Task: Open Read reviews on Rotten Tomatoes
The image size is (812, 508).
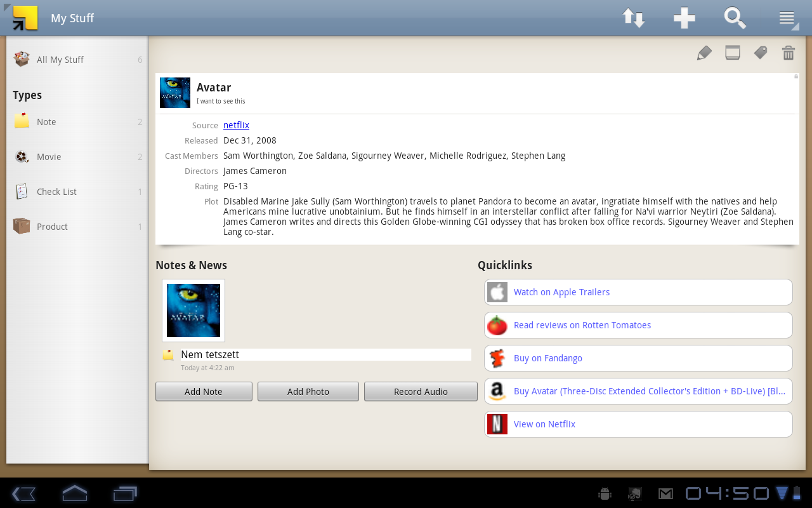Action: (638, 325)
